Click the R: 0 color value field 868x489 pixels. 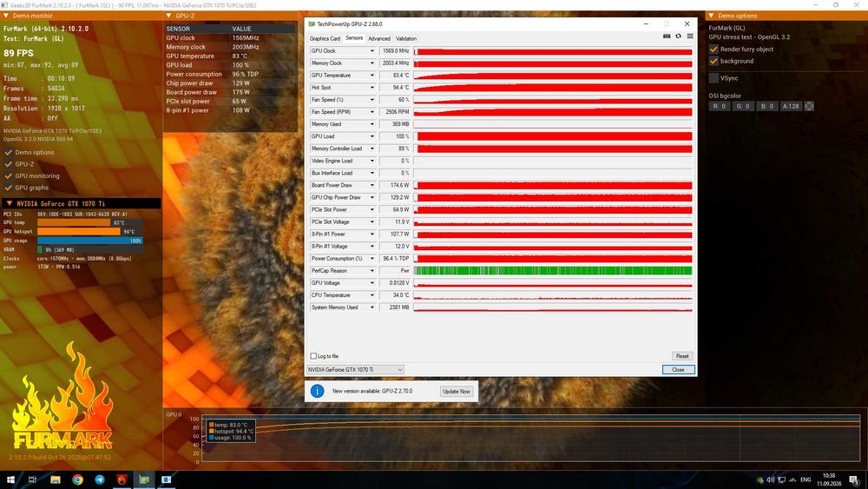coord(719,106)
